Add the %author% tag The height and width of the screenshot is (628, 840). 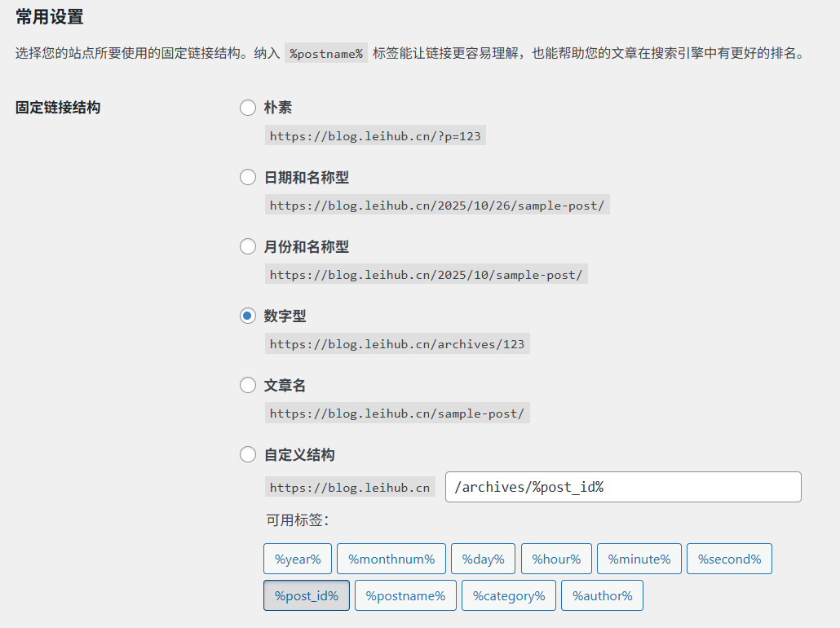click(602, 595)
